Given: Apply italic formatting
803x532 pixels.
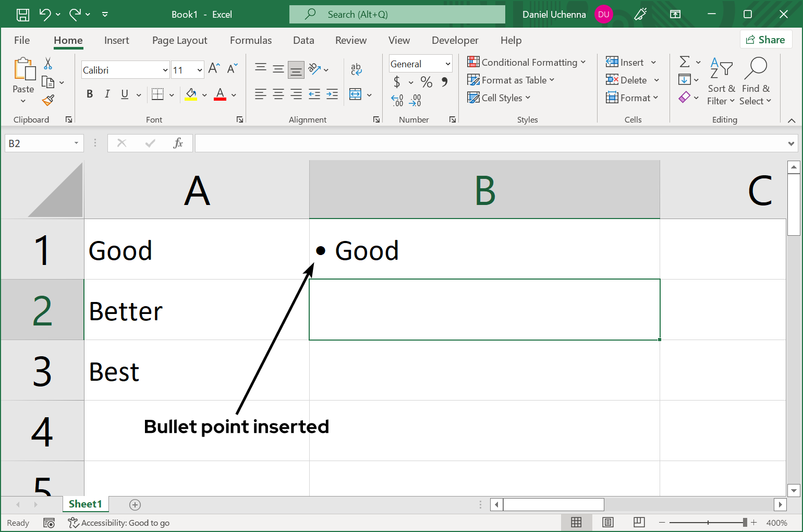Looking at the screenshot, I should [107, 94].
